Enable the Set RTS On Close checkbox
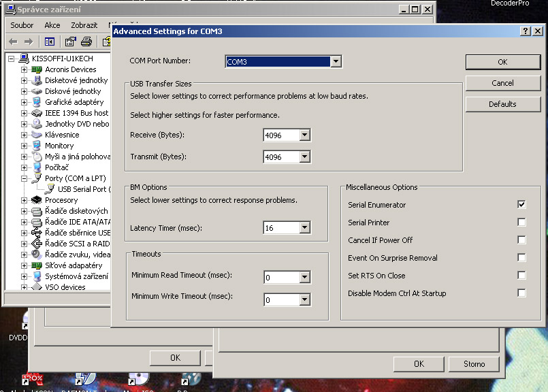Viewport: 548px width, 392px height. click(521, 276)
